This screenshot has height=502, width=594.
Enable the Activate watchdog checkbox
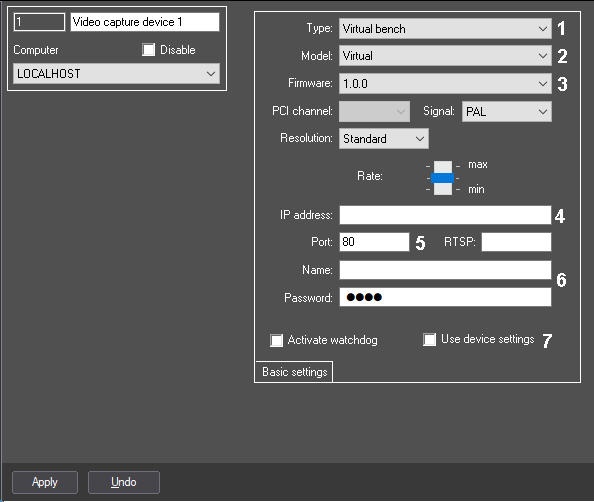[x=276, y=340]
